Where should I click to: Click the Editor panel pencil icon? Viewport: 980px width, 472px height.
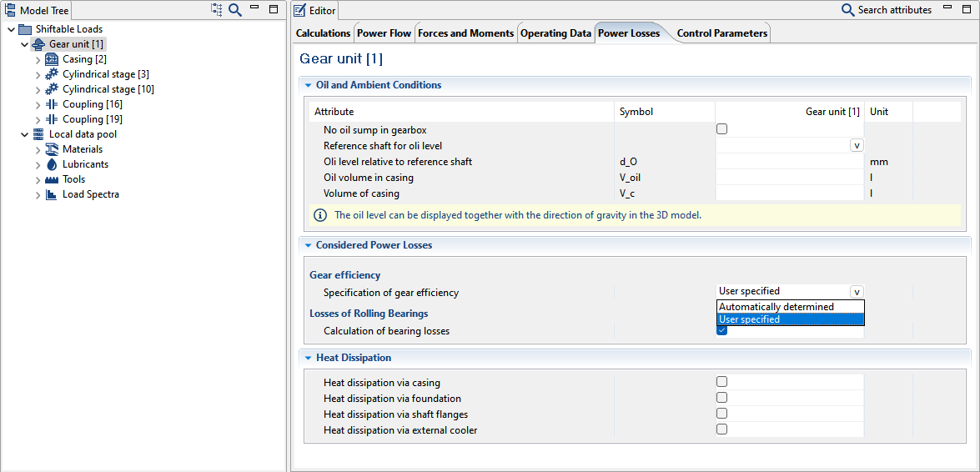tap(300, 11)
